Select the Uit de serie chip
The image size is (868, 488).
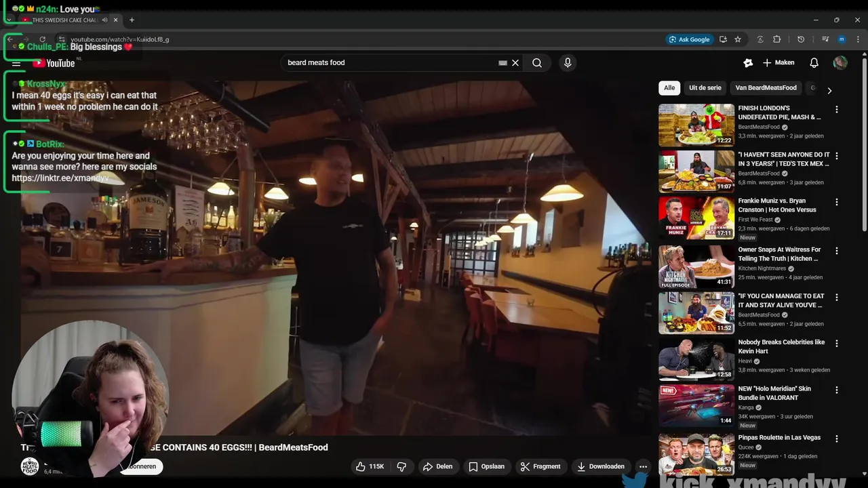705,87
